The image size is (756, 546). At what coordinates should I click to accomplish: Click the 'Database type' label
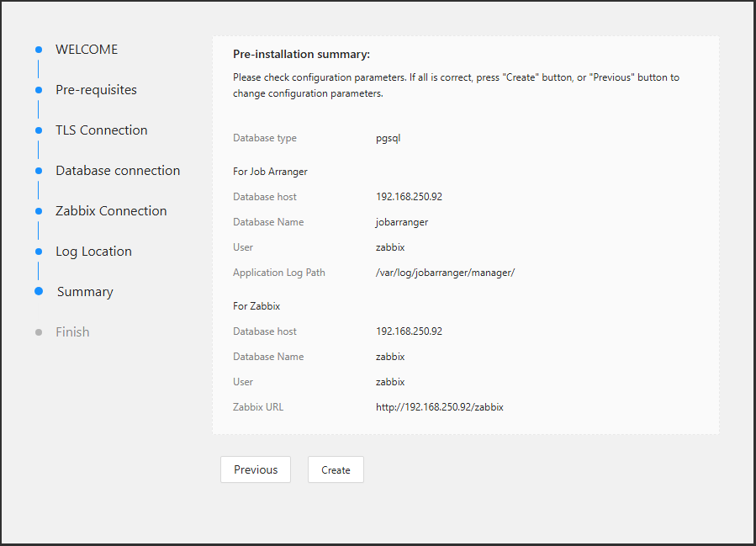(265, 139)
